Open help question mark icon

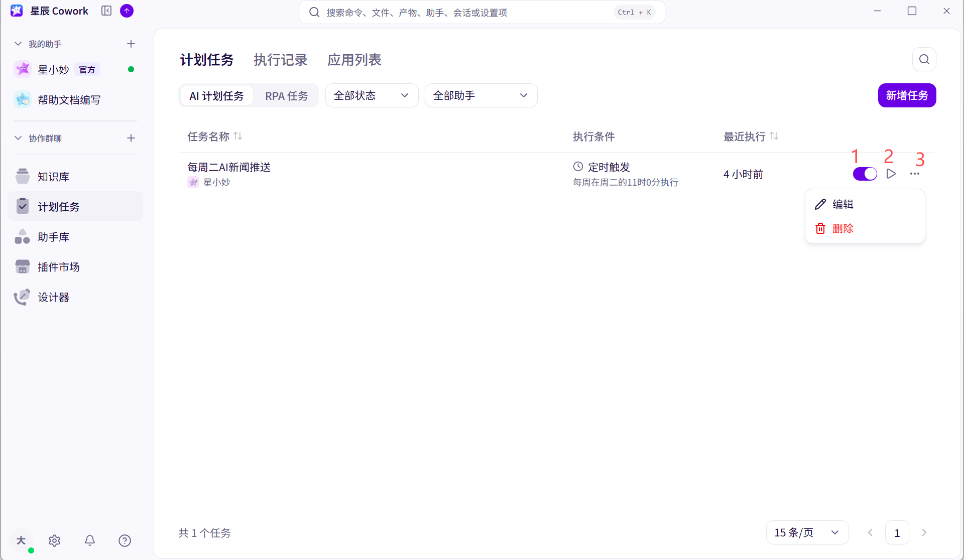tap(125, 540)
